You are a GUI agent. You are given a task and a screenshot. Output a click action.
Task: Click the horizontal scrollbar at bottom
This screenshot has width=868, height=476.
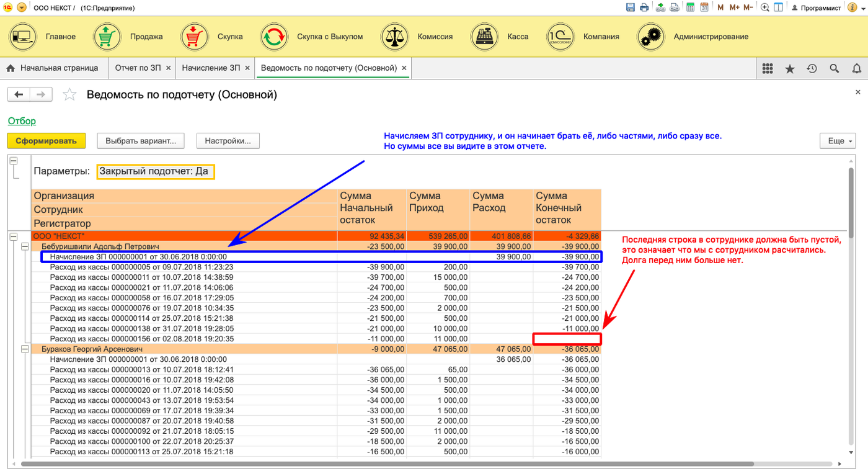click(387, 464)
